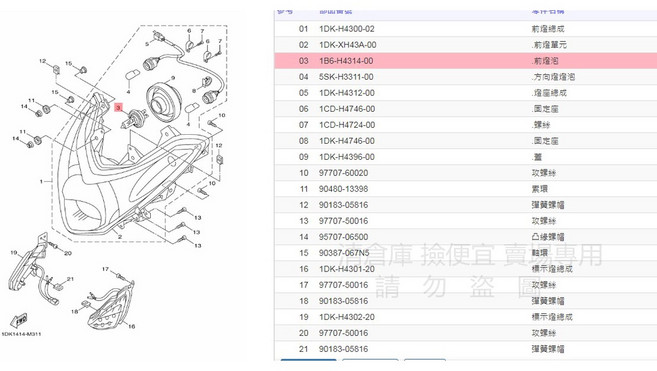
Task: Click part number 1DK-H4301-20
Action: 347,269
